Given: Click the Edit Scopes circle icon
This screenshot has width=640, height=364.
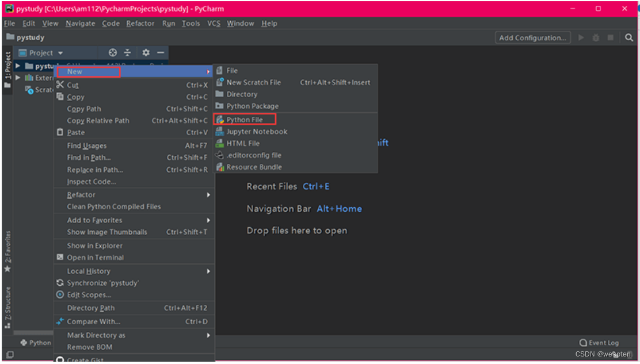Looking at the screenshot, I should (60, 294).
